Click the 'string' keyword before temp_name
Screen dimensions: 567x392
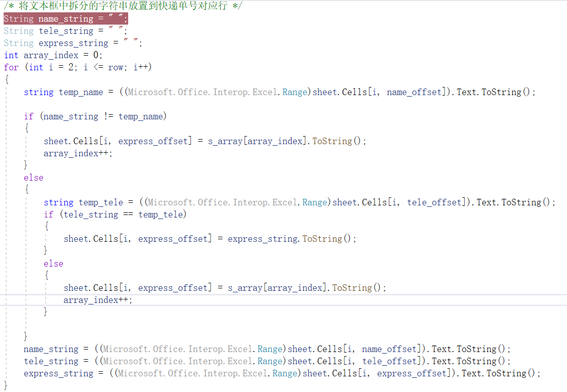[38, 92]
